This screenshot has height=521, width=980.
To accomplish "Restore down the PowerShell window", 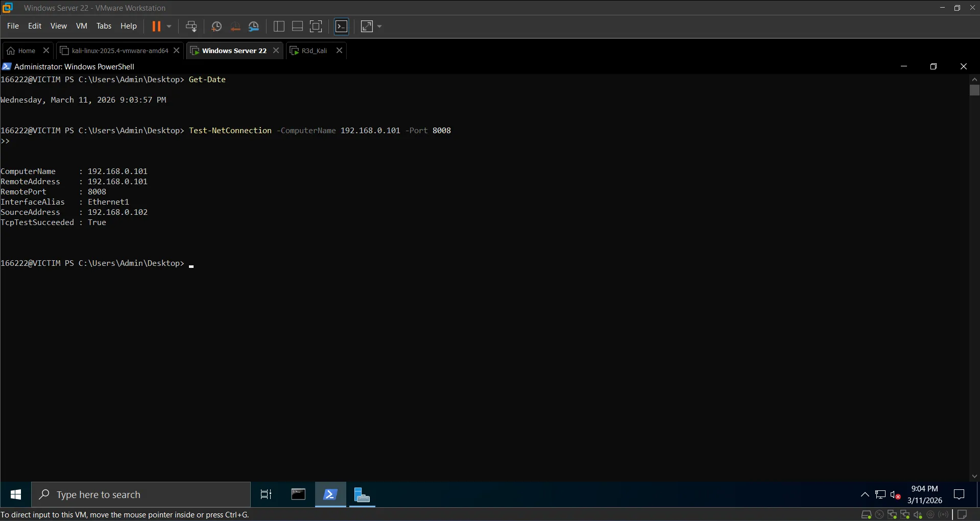I will 934,66.
